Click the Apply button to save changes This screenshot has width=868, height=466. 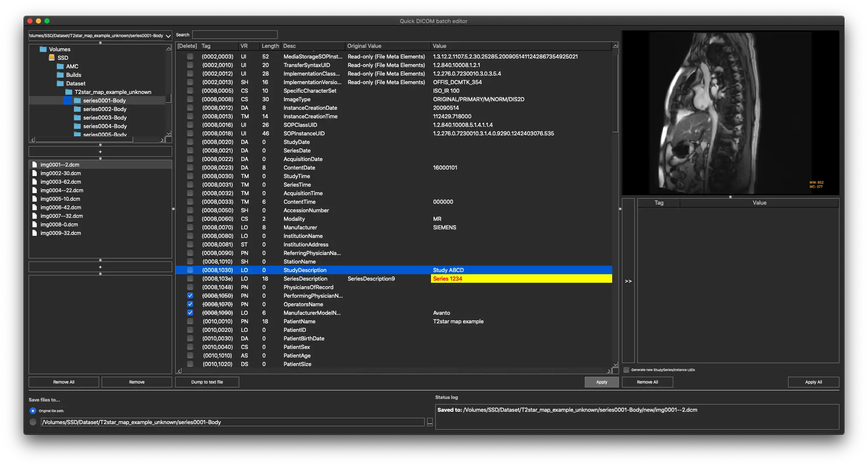[601, 381]
